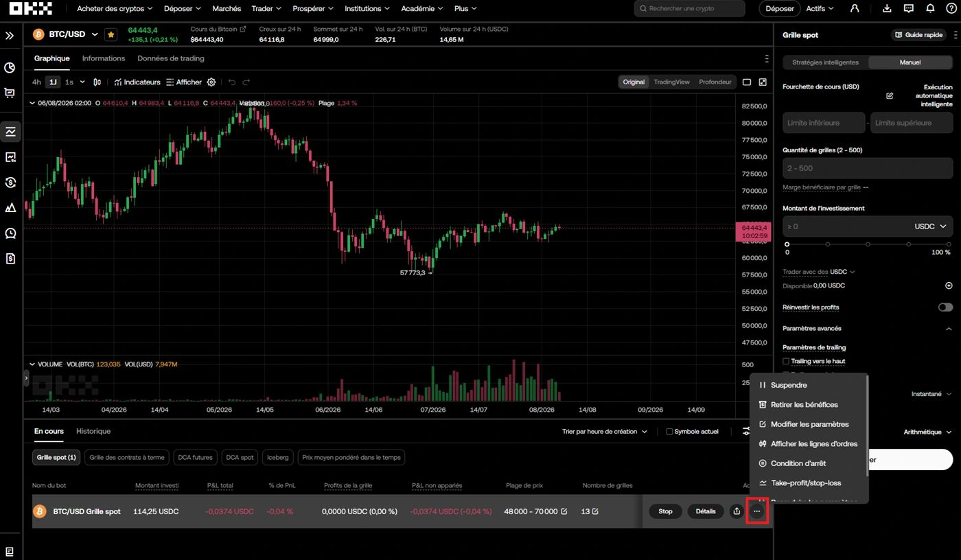Open the Trier par heure de création dropdown
Screen dimensions: 961x560
(x=605, y=432)
